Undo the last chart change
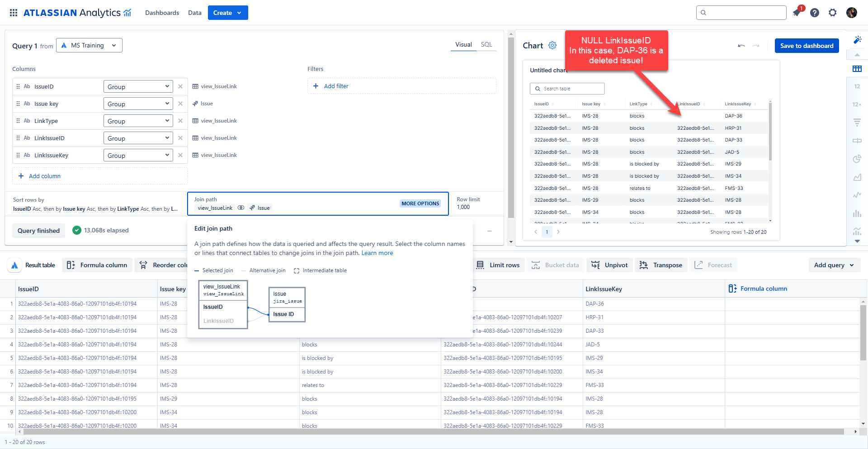The width and height of the screenshot is (868, 449). point(741,46)
